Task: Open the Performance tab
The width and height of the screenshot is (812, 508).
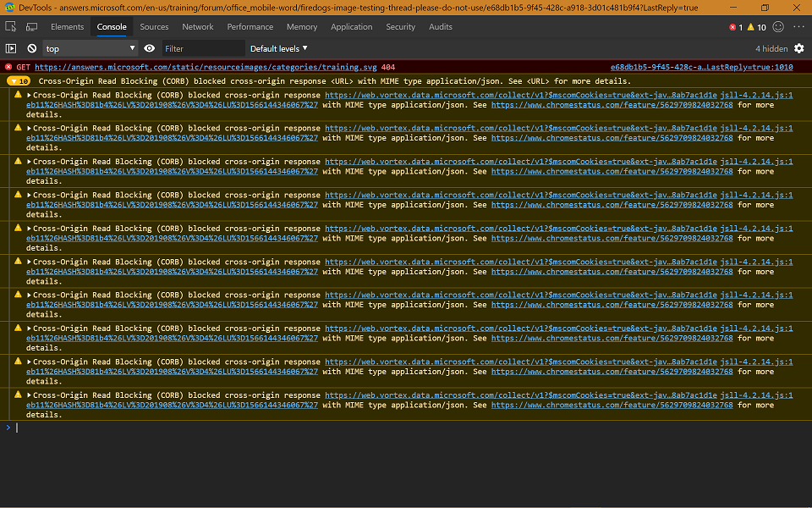Action: pos(250,26)
